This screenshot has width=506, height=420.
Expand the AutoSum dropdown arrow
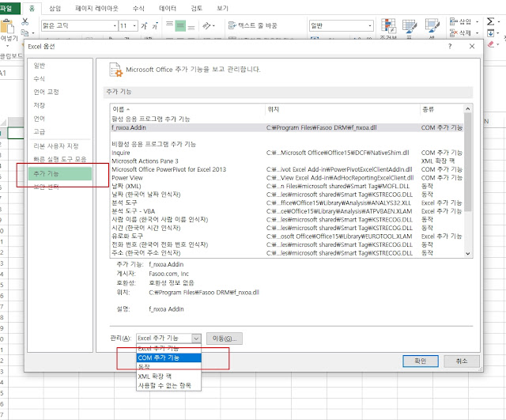499,21
